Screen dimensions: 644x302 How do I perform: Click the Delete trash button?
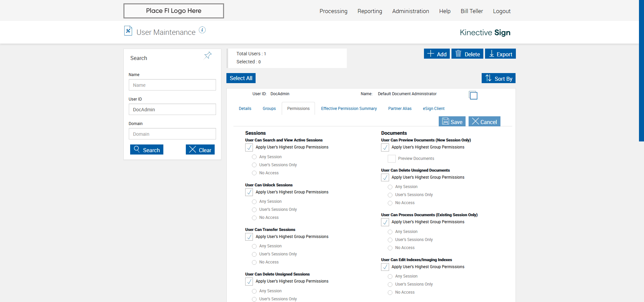click(x=467, y=54)
